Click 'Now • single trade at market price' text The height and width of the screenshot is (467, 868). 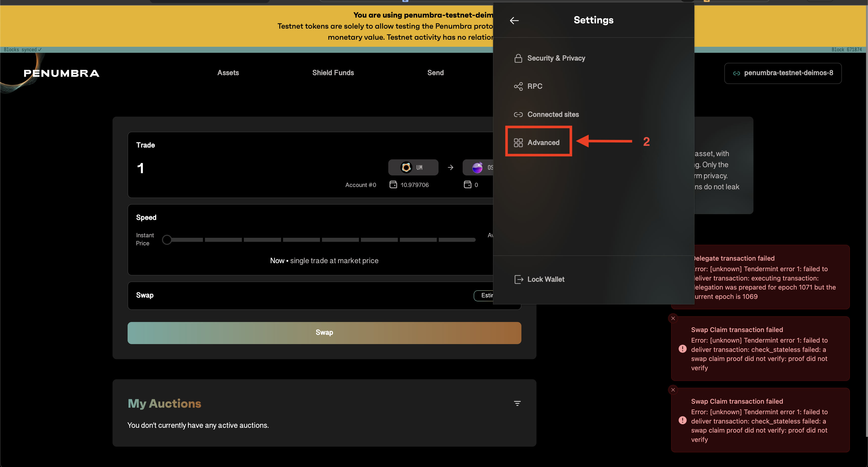click(x=324, y=261)
